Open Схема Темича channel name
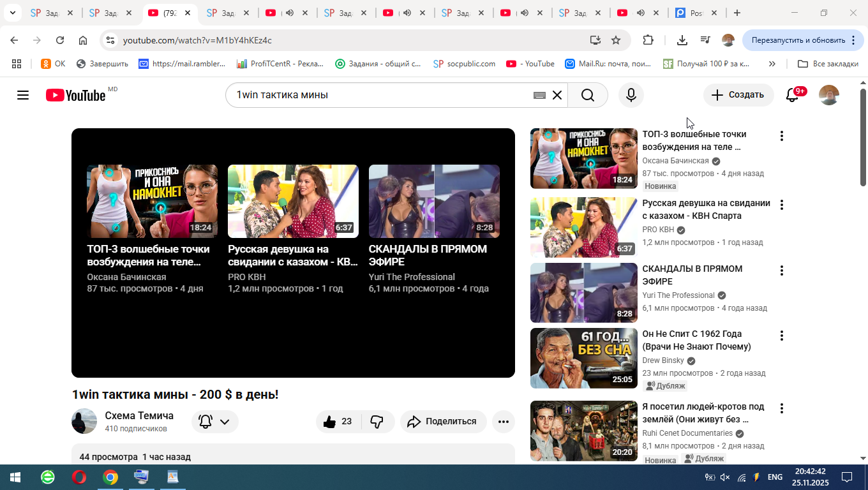Viewport: 868px width, 490px height. (x=139, y=415)
